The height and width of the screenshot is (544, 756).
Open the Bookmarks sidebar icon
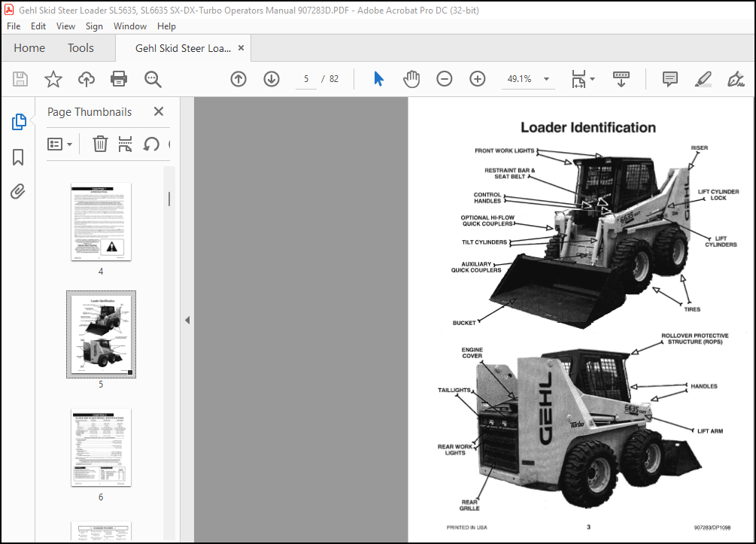[x=18, y=157]
